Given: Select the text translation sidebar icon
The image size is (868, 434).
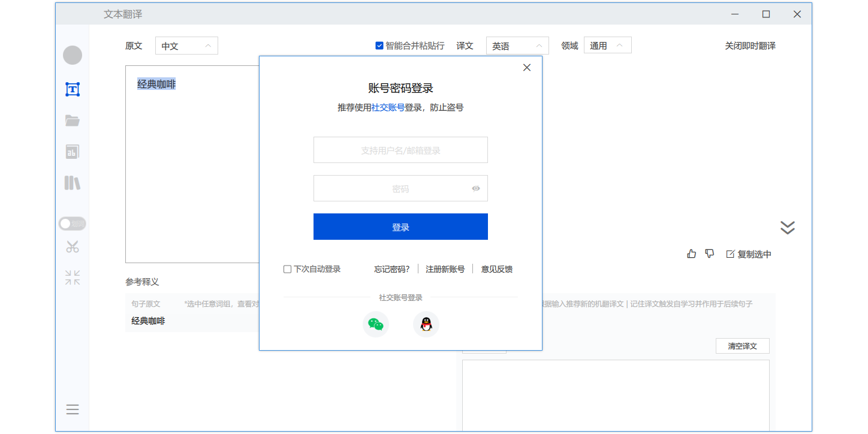Looking at the screenshot, I should point(73,90).
